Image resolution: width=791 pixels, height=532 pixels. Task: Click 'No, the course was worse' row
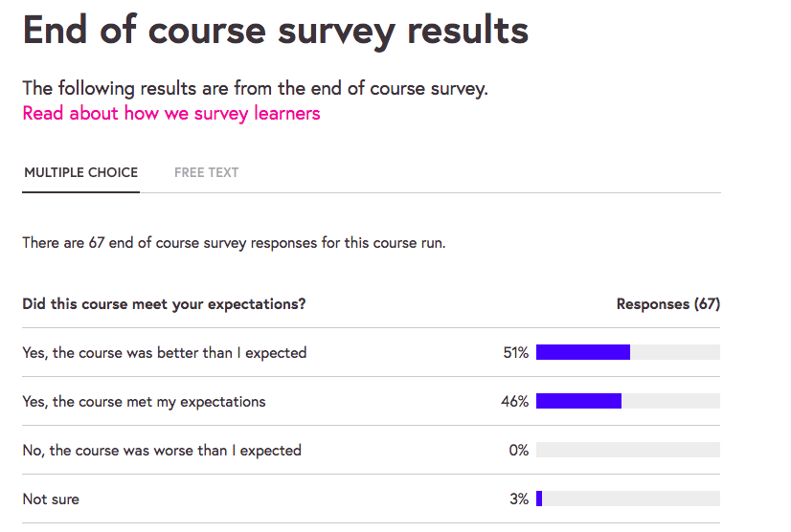tap(162, 451)
